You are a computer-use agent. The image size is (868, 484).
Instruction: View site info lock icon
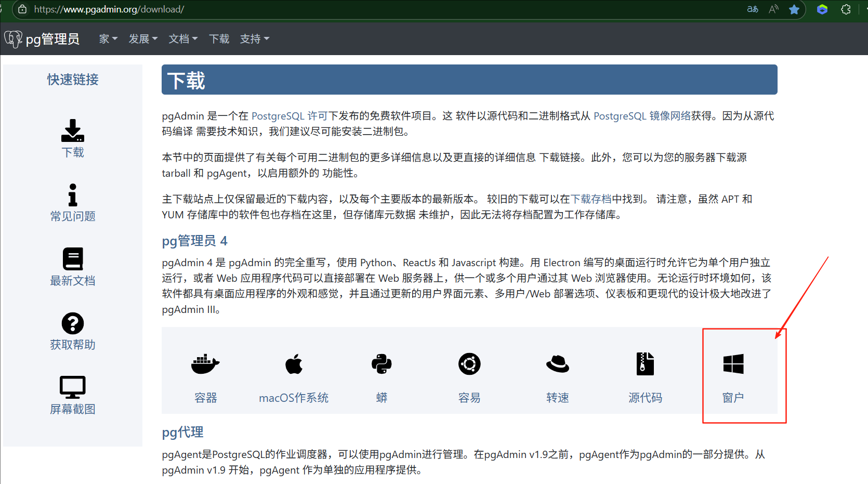22,9
